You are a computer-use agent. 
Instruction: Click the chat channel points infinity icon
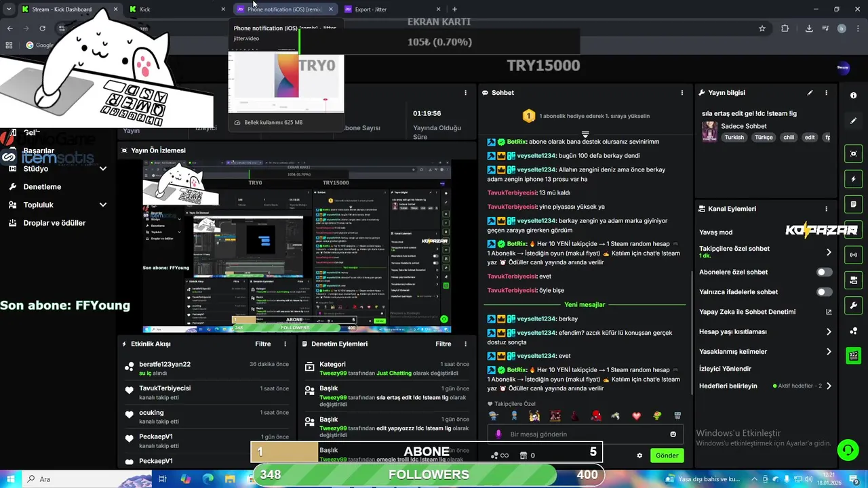click(500, 455)
